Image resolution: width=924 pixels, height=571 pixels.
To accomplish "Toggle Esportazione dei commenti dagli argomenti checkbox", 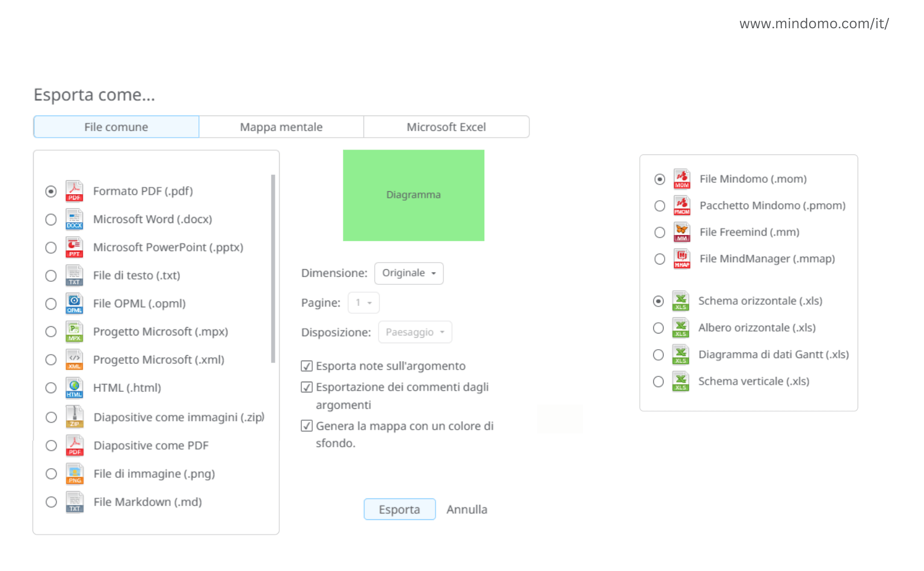I will tap(307, 387).
